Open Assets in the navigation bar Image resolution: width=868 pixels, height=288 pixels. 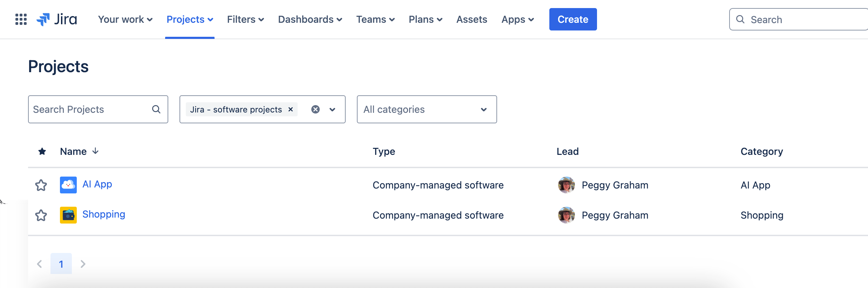coord(472,19)
